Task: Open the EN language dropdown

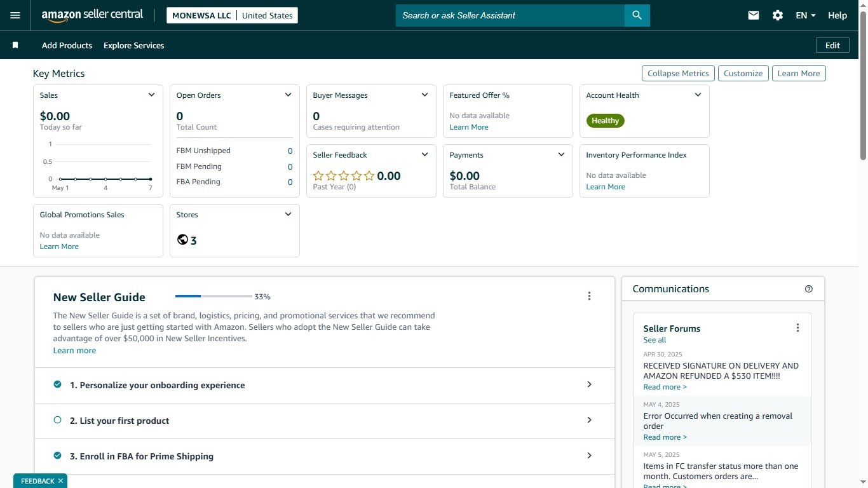Action: point(806,15)
